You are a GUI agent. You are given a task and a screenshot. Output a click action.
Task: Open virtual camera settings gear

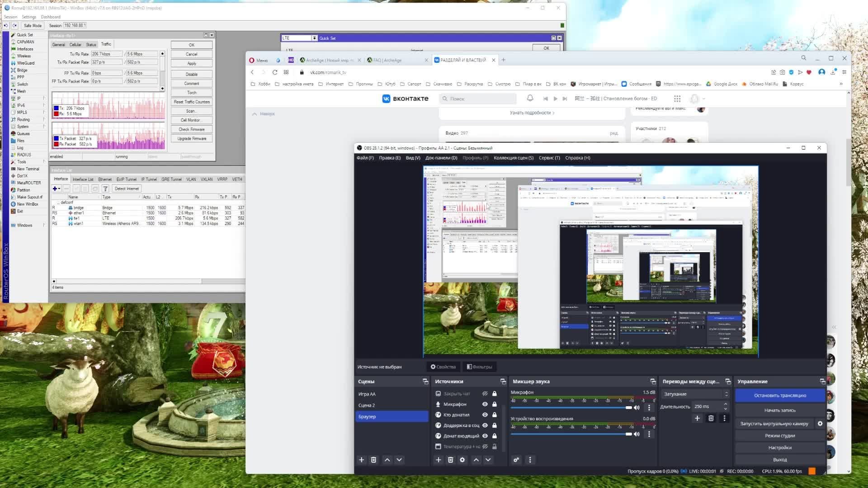point(820,424)
